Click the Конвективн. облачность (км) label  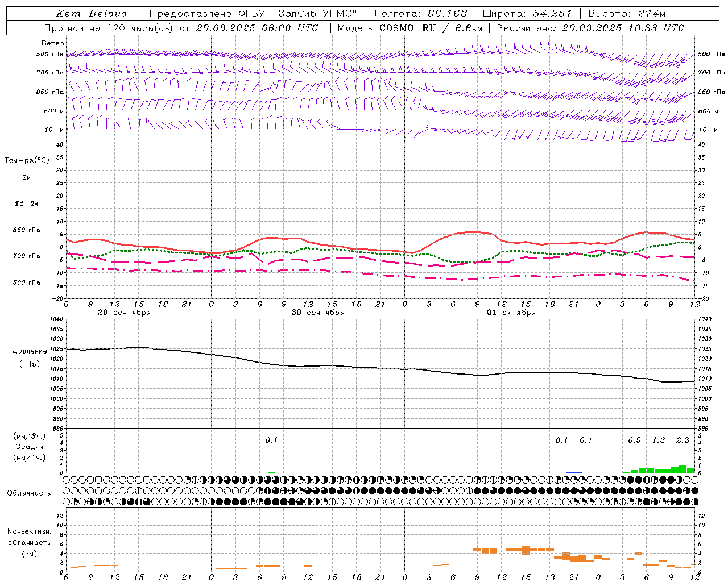(x=29, y=543)
